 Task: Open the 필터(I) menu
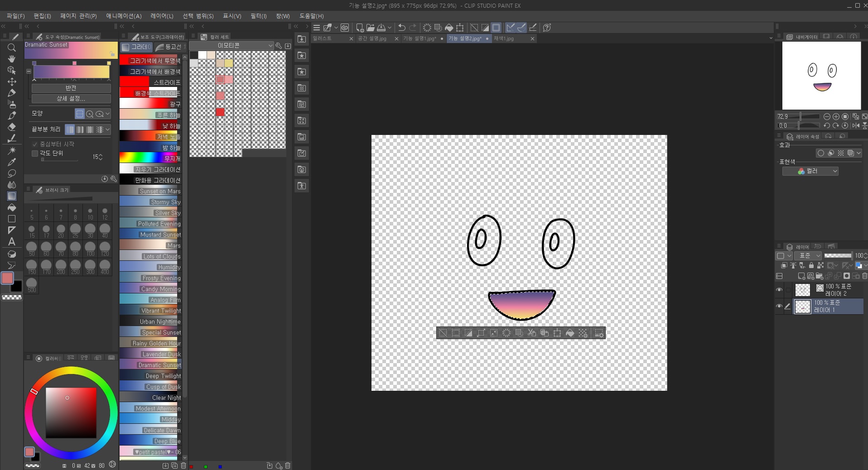point(259,16)
